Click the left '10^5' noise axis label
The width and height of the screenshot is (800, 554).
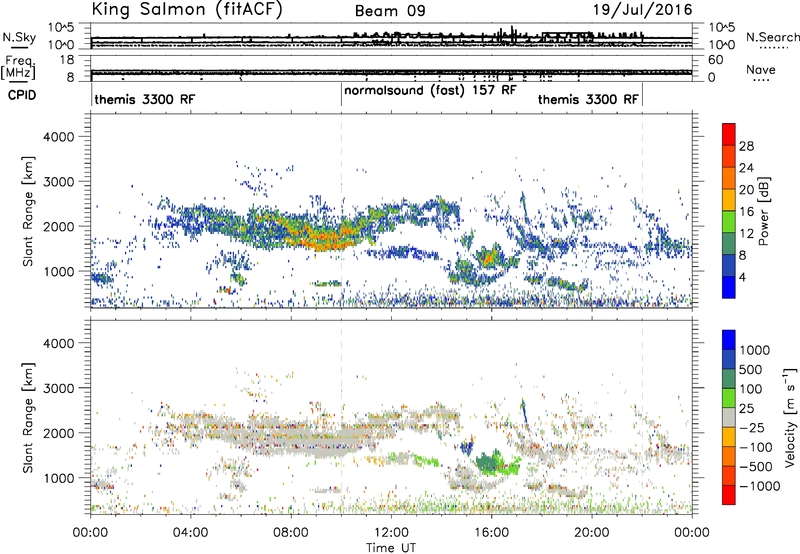click(61, 27)
